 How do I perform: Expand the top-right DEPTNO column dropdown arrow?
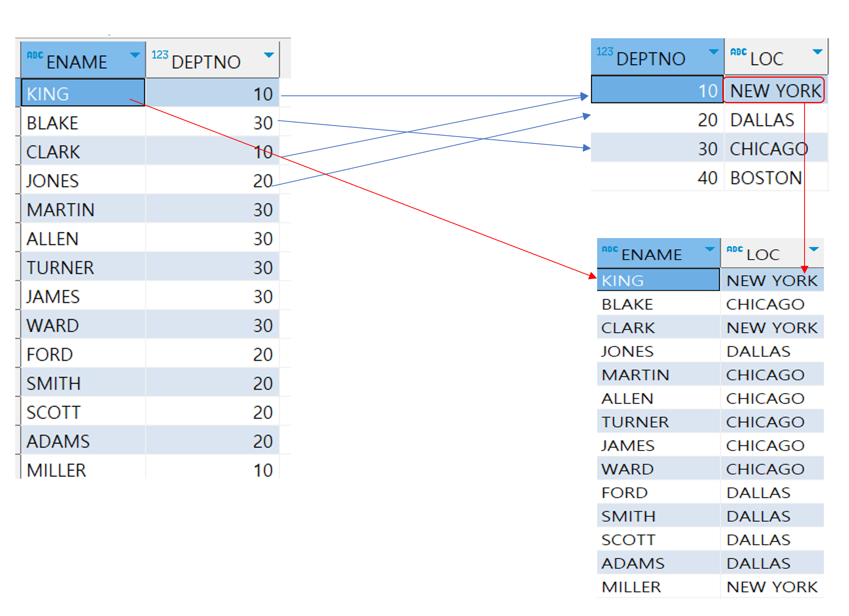click(713, 52)
